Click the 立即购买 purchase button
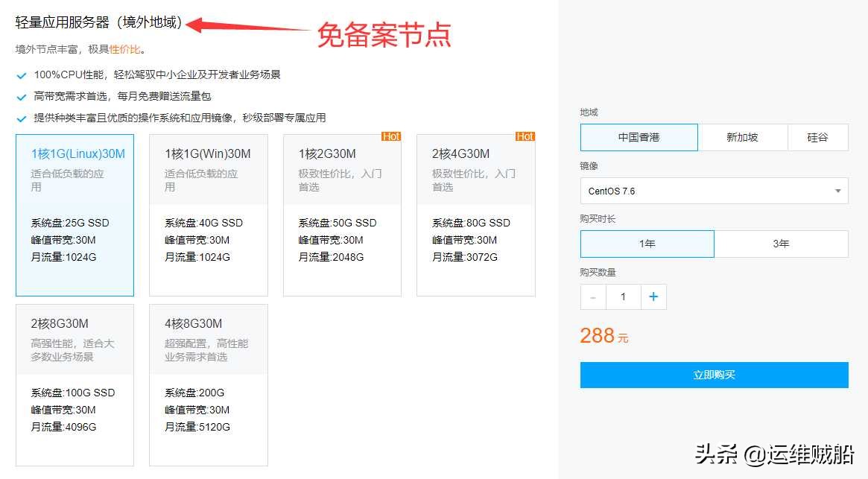The height and width of the screenshot is (479, 868). 713,375
